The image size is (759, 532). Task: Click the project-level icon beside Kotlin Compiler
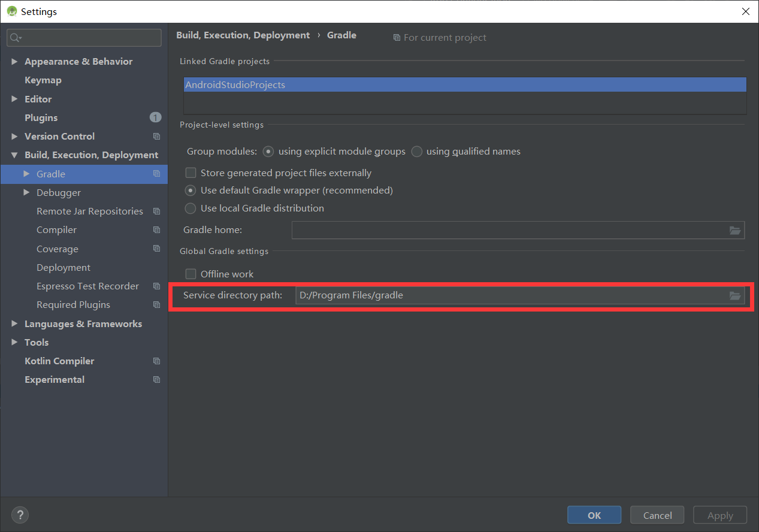tap(156, 361)
